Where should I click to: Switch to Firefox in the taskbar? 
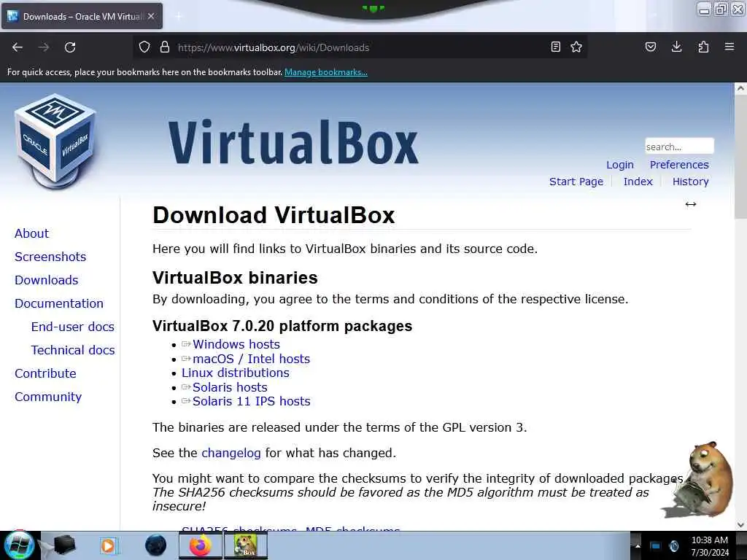[201, 545]
